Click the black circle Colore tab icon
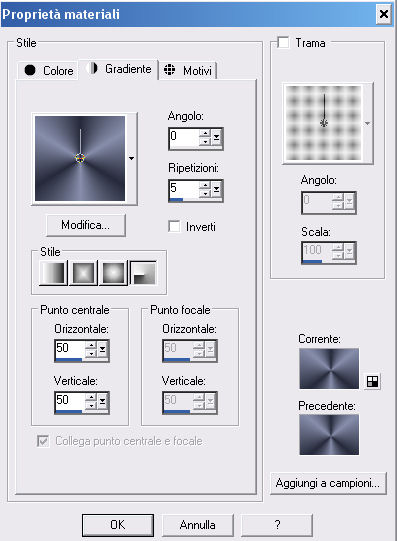Image resolution: width=397 pixels, height=541 pixels. point(30,70)
